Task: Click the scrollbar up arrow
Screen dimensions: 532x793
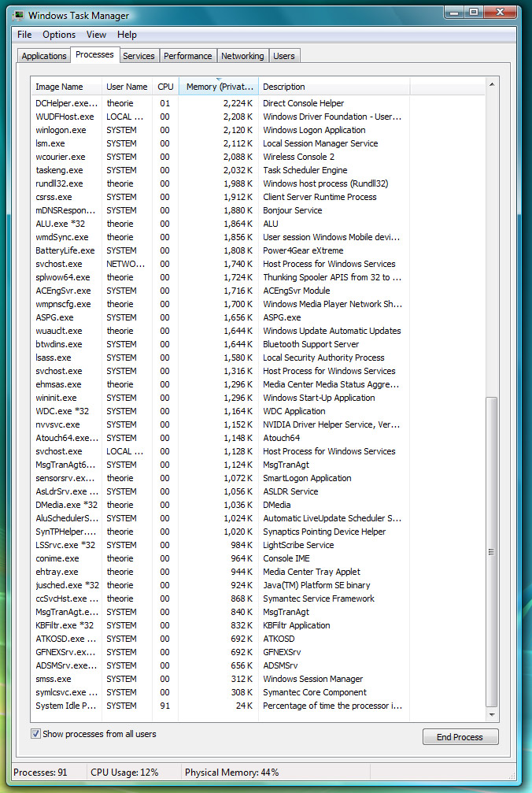Action: (492, 84)
